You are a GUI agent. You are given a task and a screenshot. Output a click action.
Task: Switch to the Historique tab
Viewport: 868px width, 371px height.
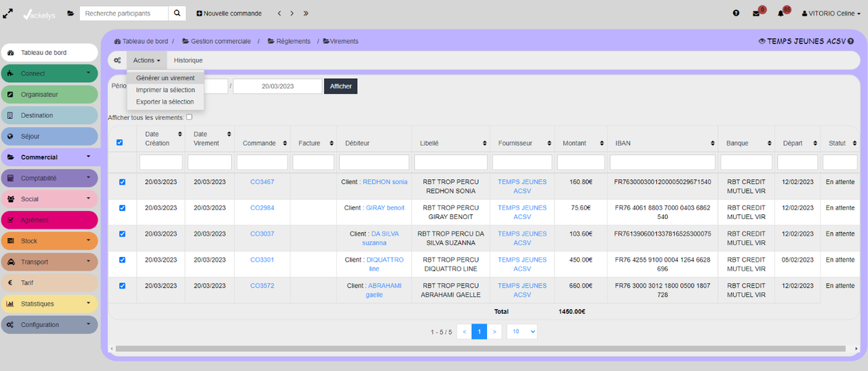tap(188, 60)
